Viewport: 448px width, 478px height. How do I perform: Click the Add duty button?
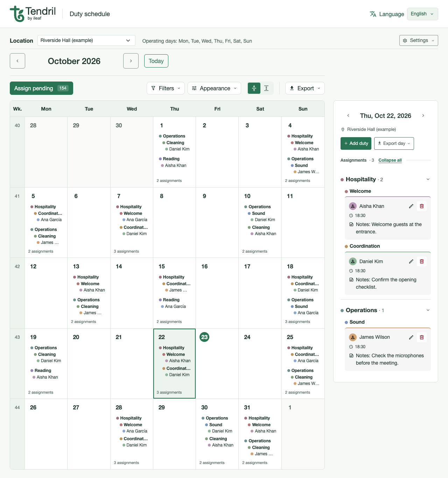[x=356, y=143]
